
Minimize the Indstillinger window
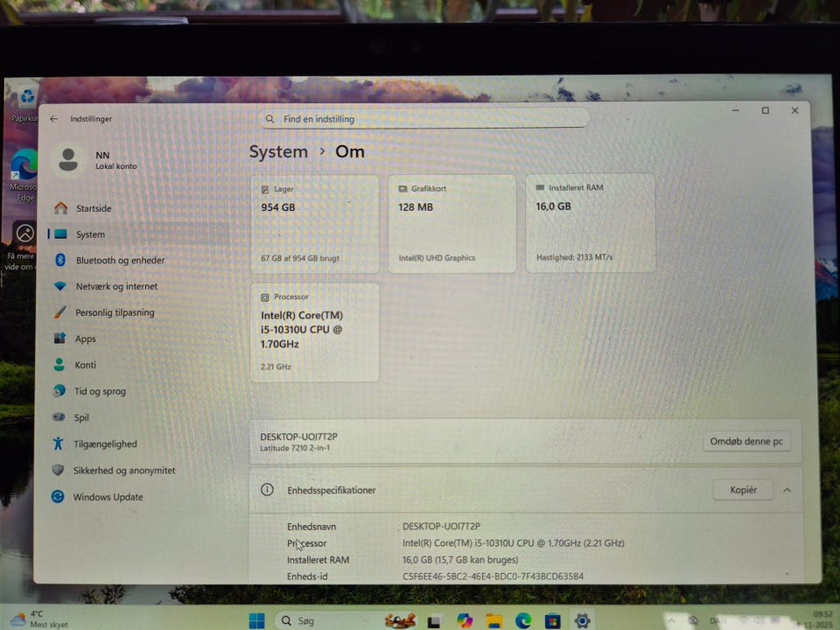pos(736,110)
